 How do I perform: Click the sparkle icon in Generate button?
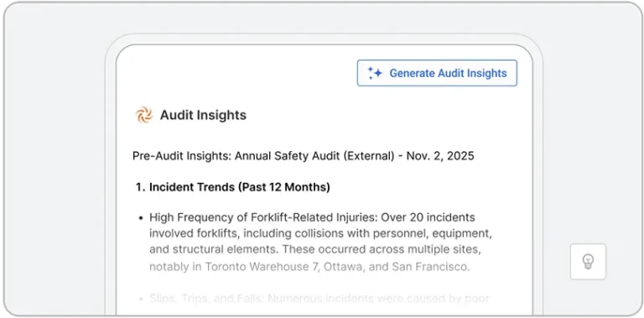(x=375, y=73)
